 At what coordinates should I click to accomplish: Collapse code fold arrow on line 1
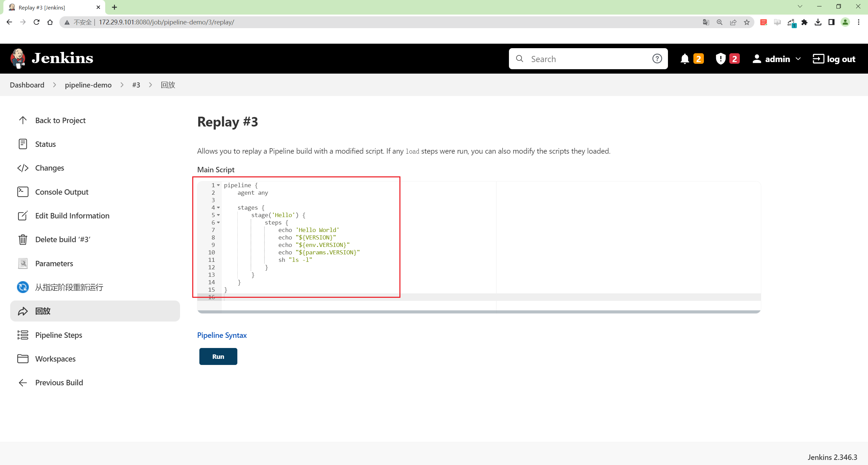pyautogui.click(x=218, y=185)
